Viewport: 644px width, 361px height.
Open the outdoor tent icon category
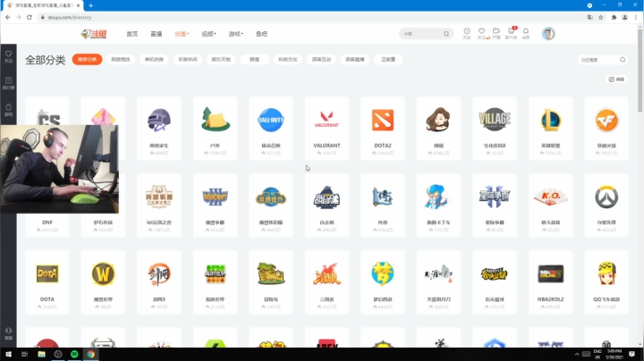[x=216, y=129]
